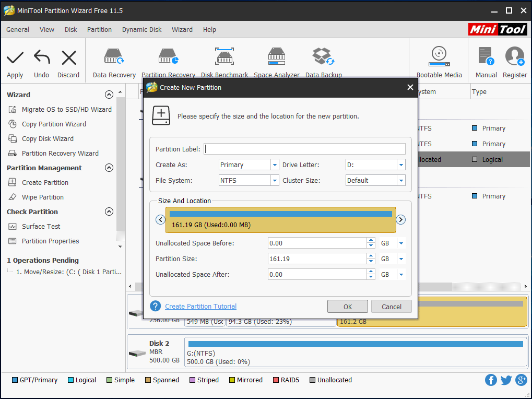Open the Twitter share icon
Screen dimensions: 532x399
click(x=506, y=380)
